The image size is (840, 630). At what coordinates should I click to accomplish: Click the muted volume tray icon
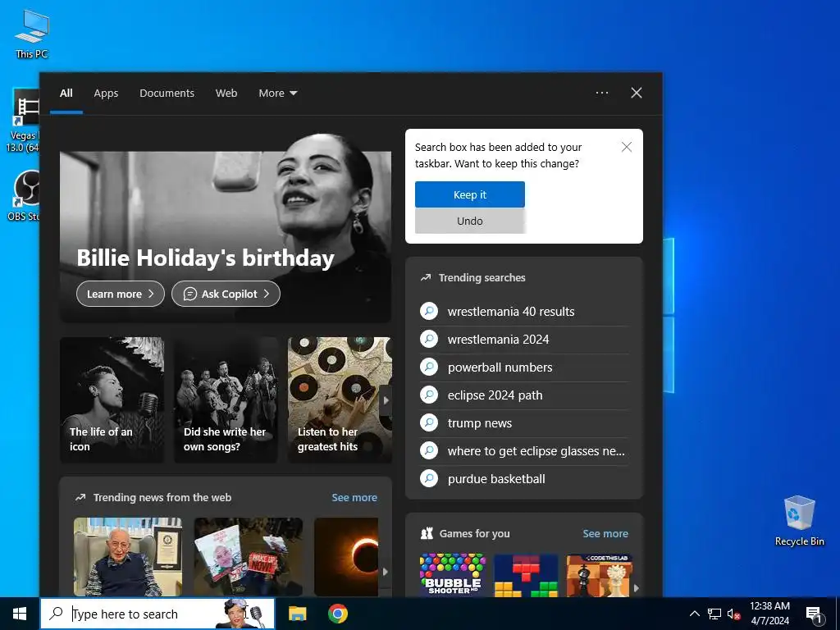click(x=733, y=614)
